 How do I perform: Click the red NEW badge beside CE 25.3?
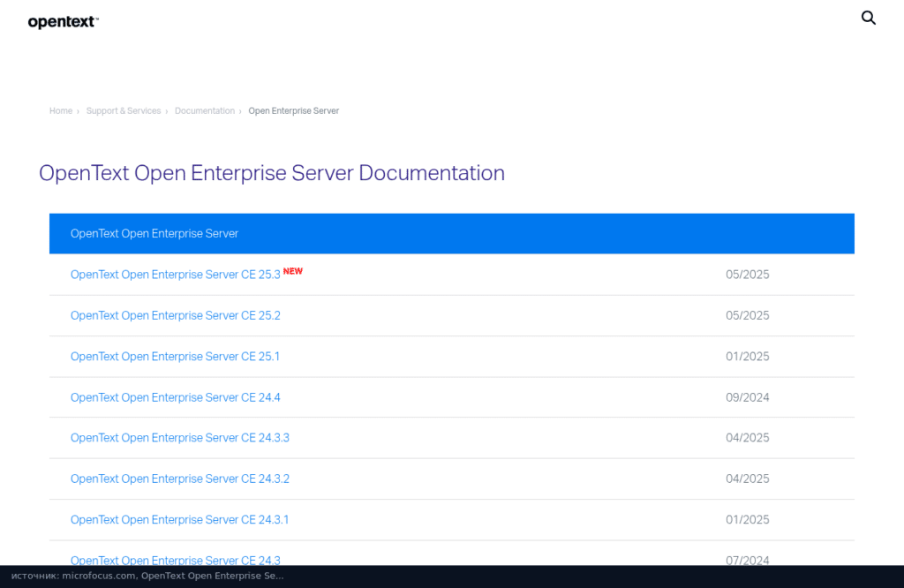pyautogui.click(x=293, y=271)
